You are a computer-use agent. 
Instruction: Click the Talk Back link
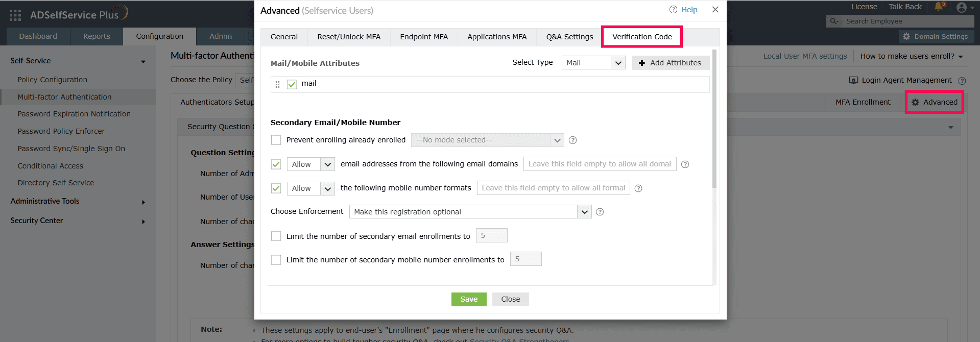click(905, 7)
